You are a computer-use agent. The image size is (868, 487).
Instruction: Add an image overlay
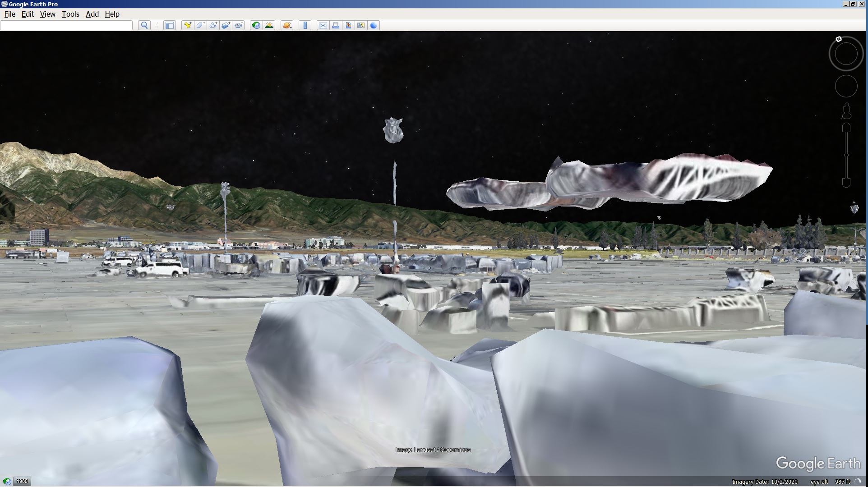226,25
